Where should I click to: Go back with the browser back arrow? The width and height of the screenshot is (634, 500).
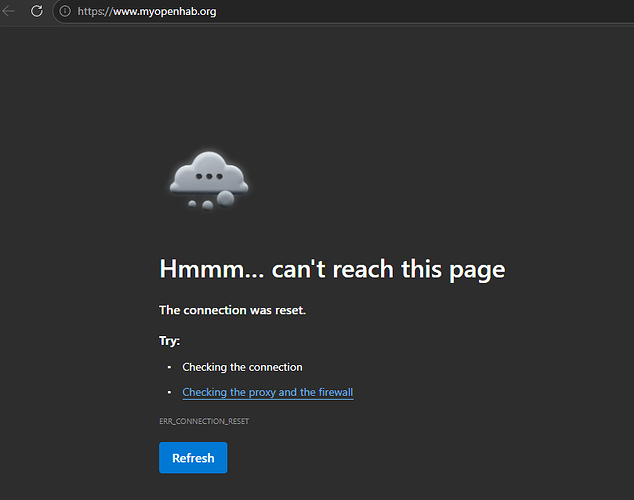(8, 11)
